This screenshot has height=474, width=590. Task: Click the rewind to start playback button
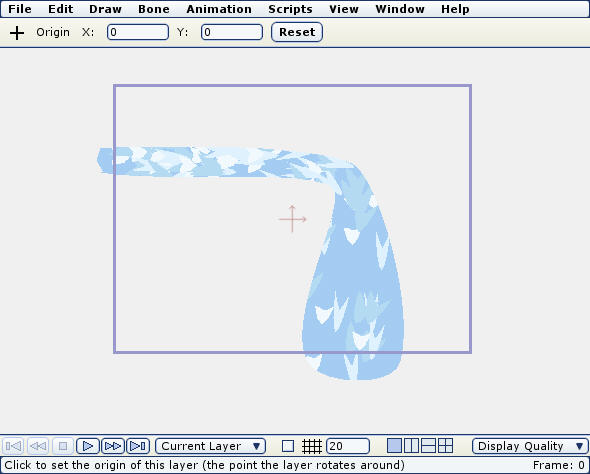[13, 446]
